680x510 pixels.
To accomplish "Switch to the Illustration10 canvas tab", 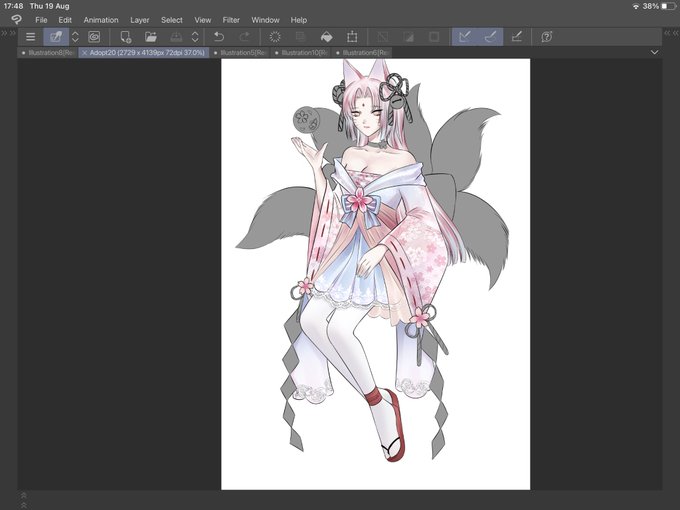I will (301, 52).
